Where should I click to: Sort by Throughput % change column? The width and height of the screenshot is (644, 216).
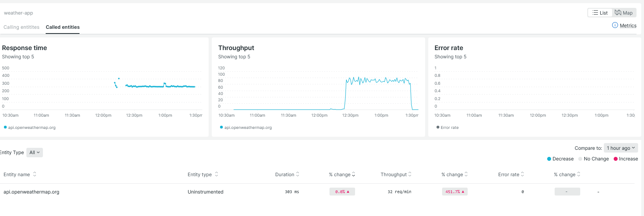455,174
